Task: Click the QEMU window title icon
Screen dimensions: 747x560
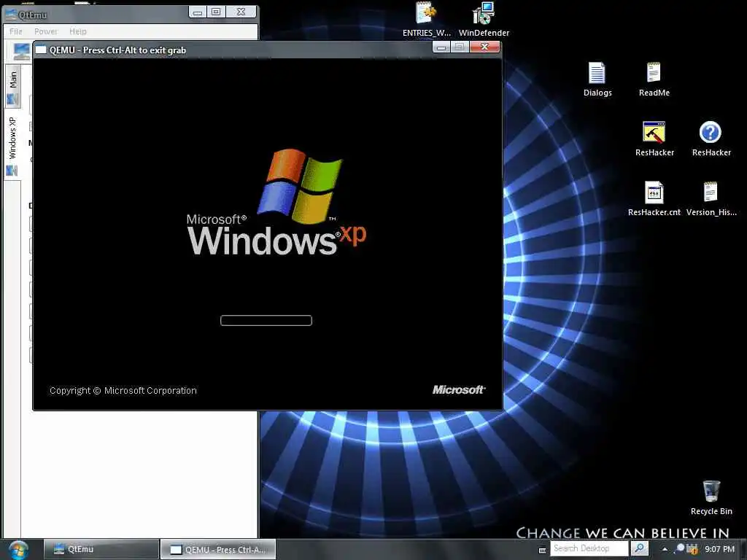Action: point(42,50)
